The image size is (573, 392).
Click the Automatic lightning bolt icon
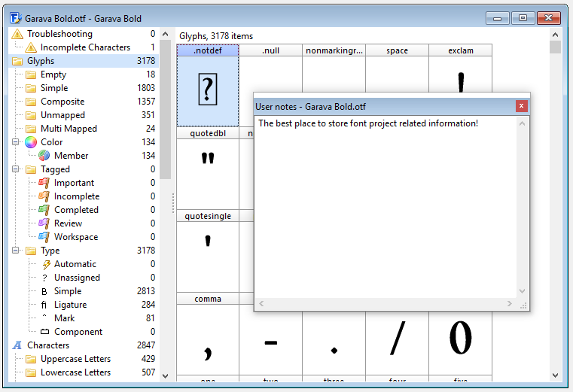tap(46, 264)
